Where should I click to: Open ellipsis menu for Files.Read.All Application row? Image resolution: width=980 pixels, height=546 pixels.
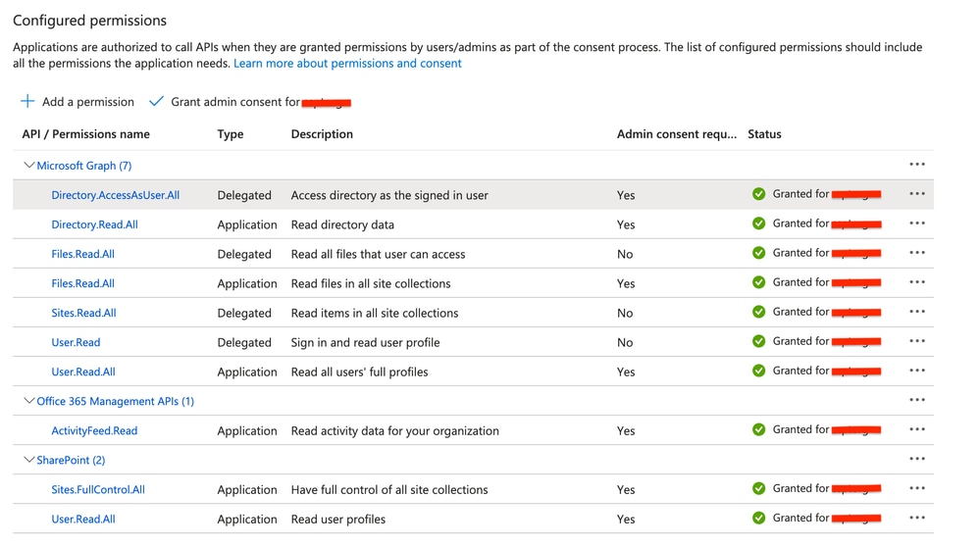click(917, 281)
